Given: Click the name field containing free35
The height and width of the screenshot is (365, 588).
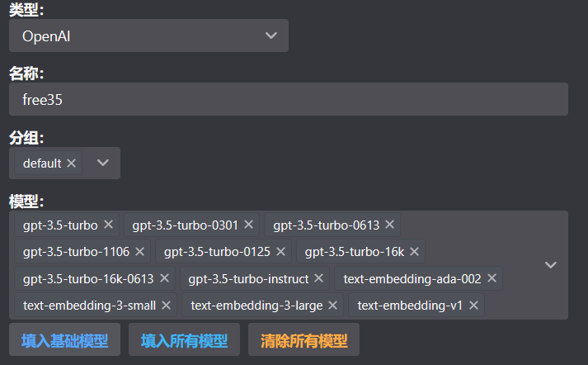Looking at the screenshot, I should tap(289, 99).
